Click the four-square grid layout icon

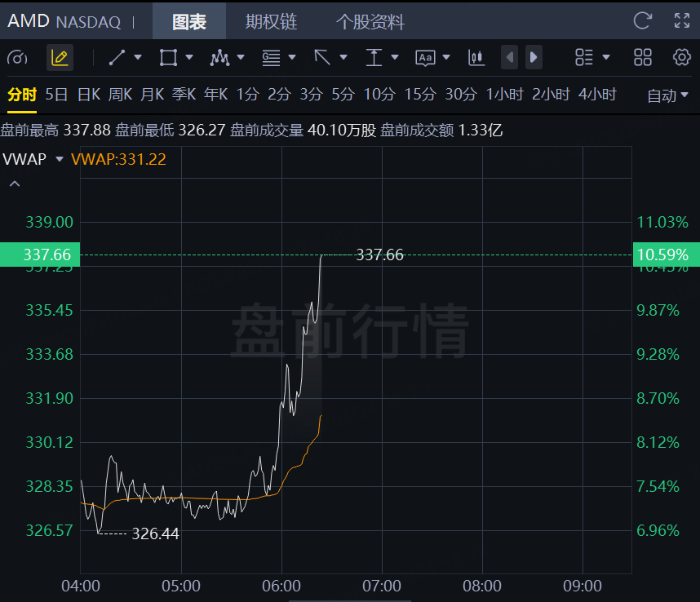[643, 58]
